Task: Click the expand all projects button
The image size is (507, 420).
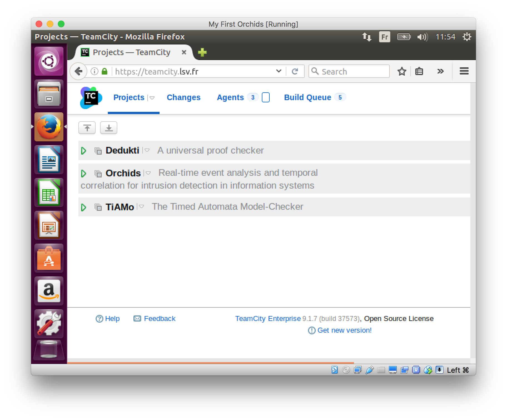Action: (109, 128)
